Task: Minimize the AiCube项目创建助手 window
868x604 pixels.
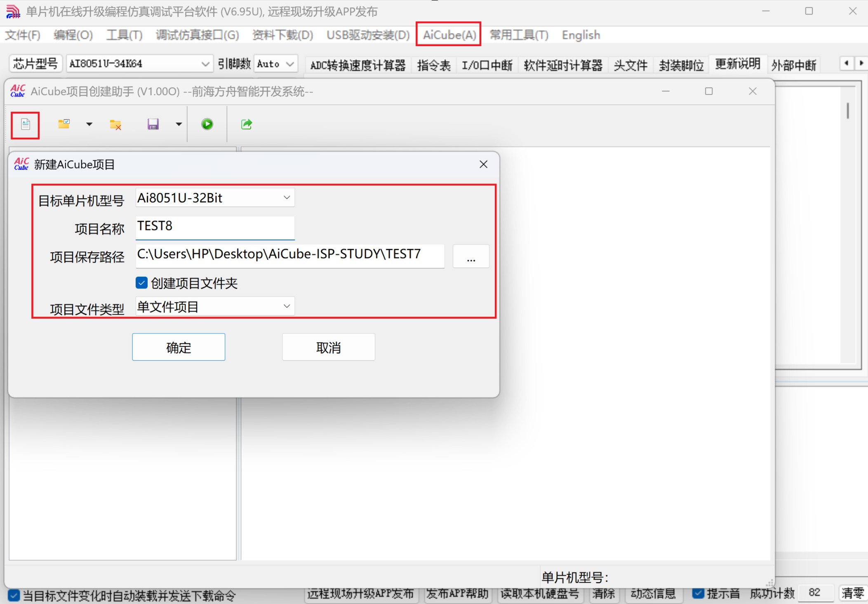Action: tap(666, 91)
